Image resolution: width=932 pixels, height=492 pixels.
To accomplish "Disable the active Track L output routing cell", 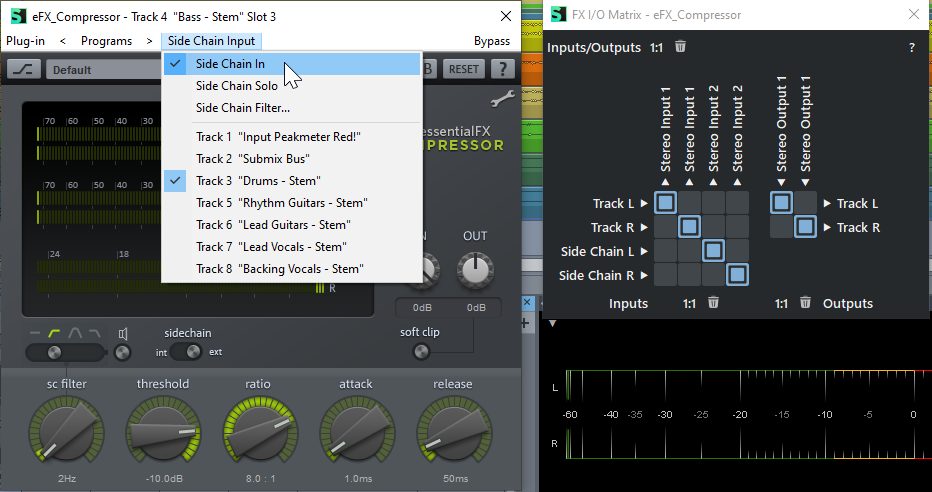I will coord(782,203).
